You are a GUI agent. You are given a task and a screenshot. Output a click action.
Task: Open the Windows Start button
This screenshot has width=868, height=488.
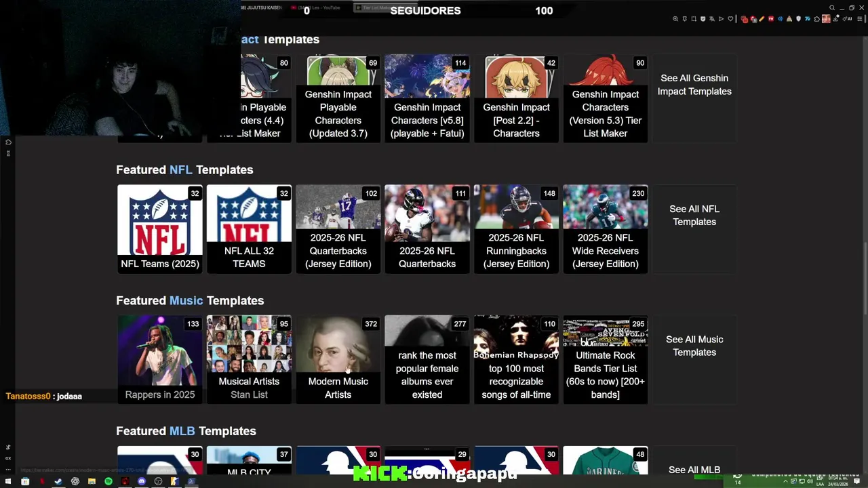coord(8,481)
